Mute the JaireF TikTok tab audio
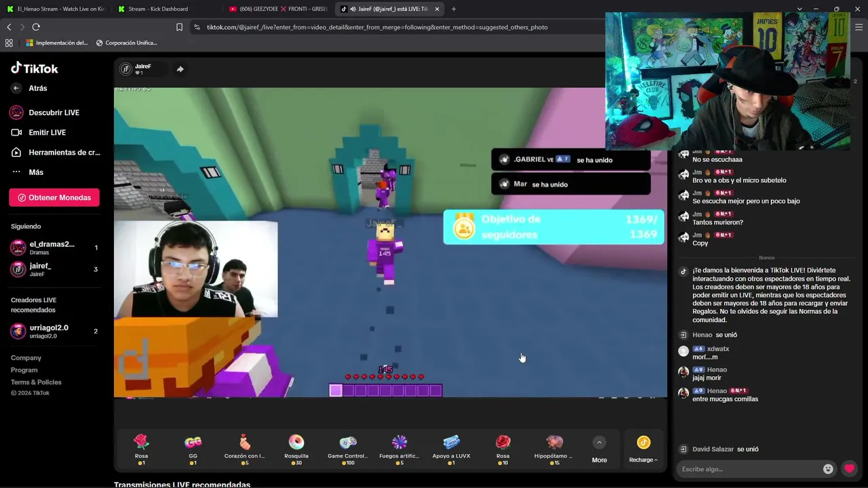868x488 pixels. (353, 9)
